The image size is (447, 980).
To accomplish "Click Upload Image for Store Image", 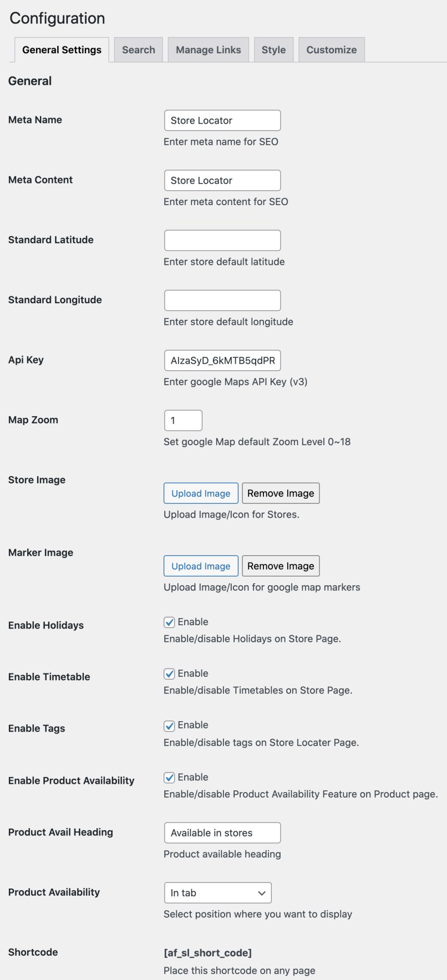I will pos(201,493).
